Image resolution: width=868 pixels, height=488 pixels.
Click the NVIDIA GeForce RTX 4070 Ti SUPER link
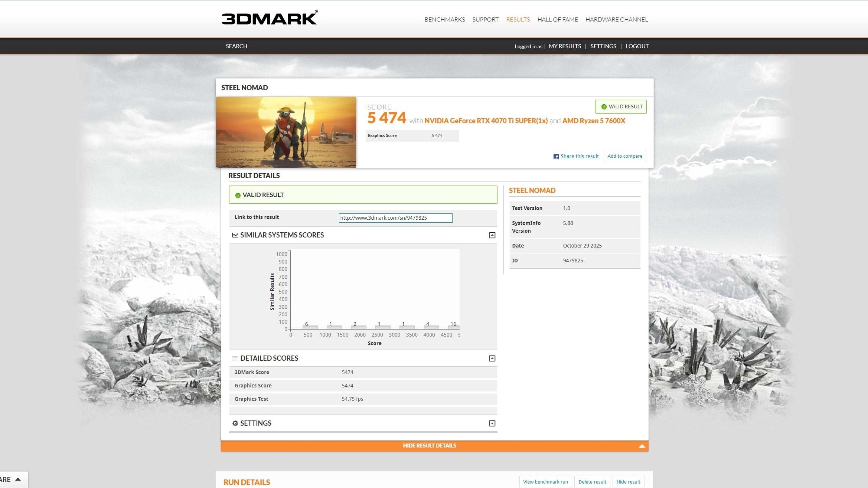coord(486,121)
